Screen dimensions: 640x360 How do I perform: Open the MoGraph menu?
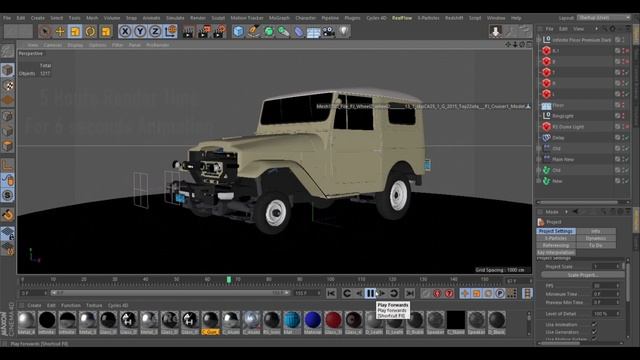[280, 18]
